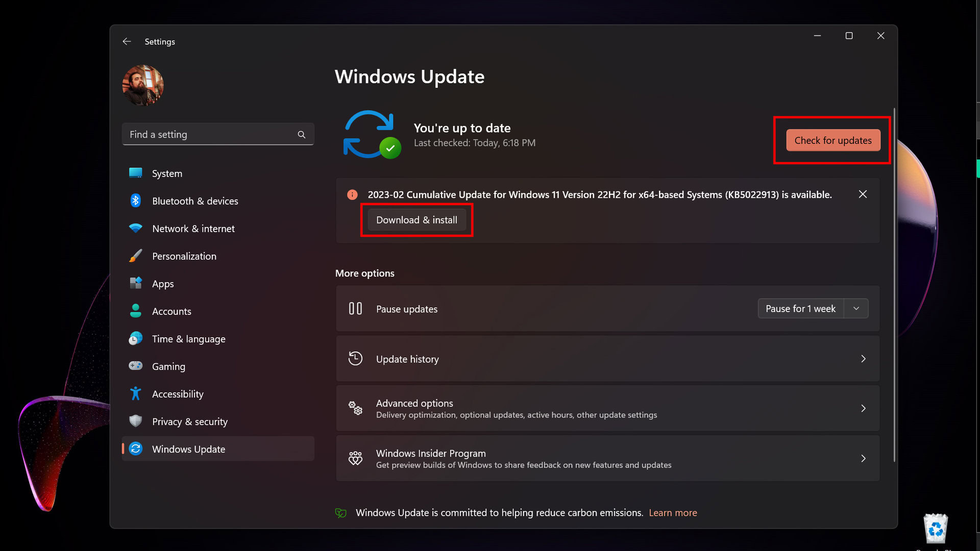Image resolution: width=980 pixels, height=551 pixels.
Task: Dismiss the cumulative update notification
Action: pos(863,194)
